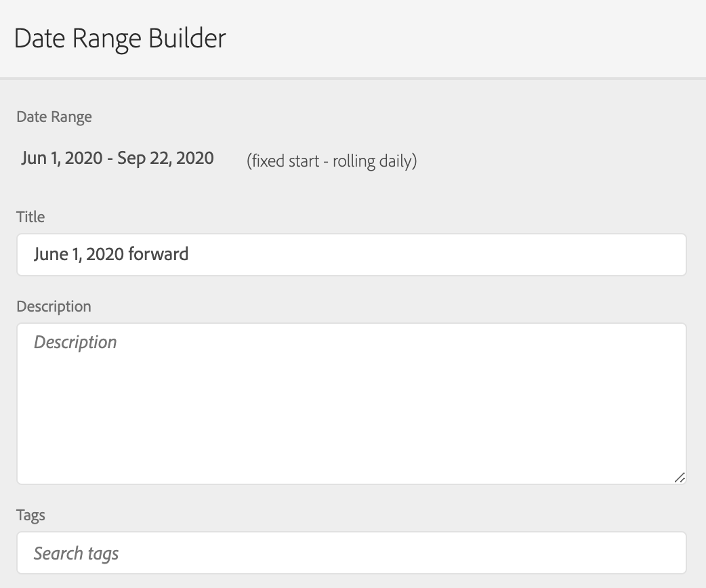Click the word June in Title field

point(51,255)
